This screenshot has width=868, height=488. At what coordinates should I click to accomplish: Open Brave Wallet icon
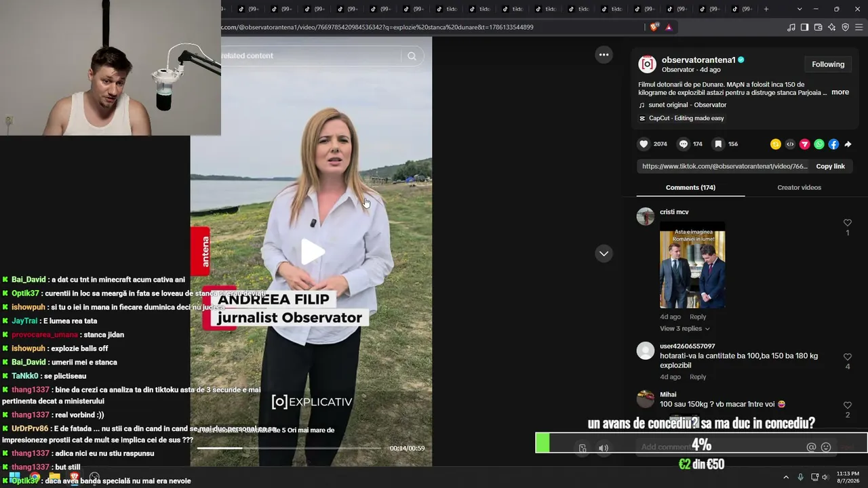point(818,27)
